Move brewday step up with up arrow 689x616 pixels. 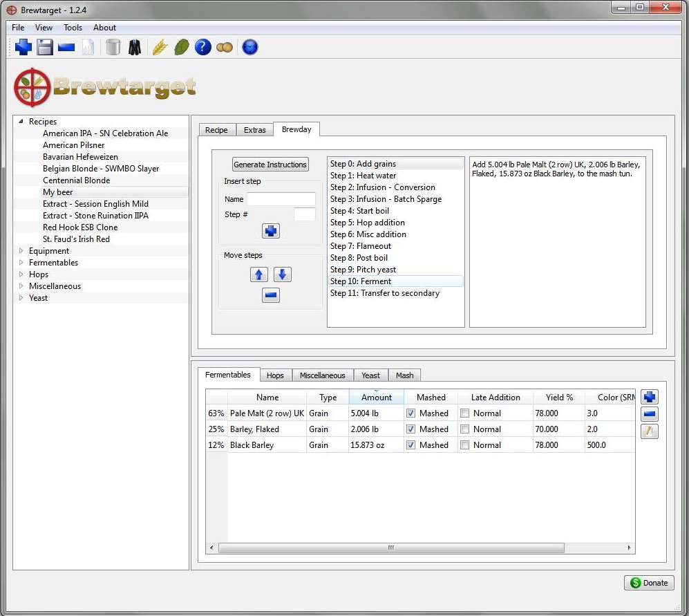pyautogui.click(x=259, y=274)
